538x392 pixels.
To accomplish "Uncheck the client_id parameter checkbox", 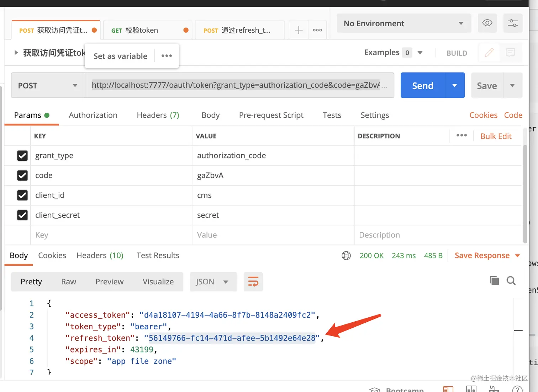I will pos(22,195).
